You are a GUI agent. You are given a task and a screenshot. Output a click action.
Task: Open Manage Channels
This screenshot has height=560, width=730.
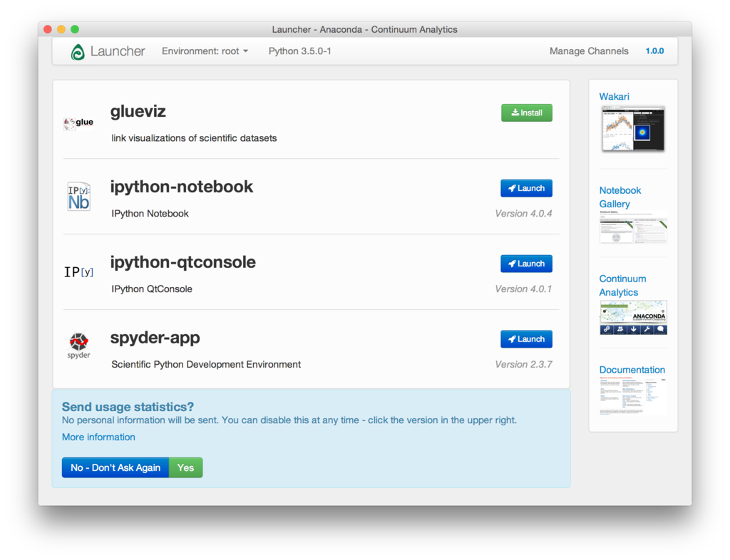click(589, 51)
